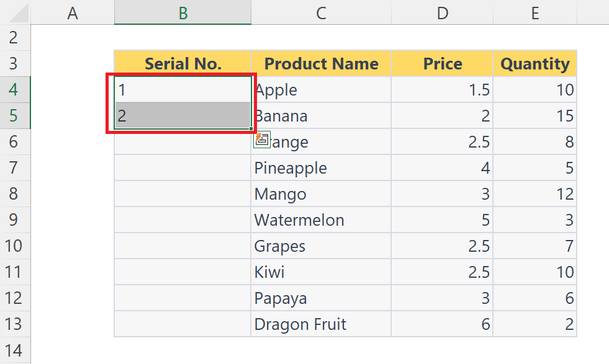This screenshot has height=364, width=609.
Task: Select the Quantity cell for Kiwi
Action: [535, 272]
